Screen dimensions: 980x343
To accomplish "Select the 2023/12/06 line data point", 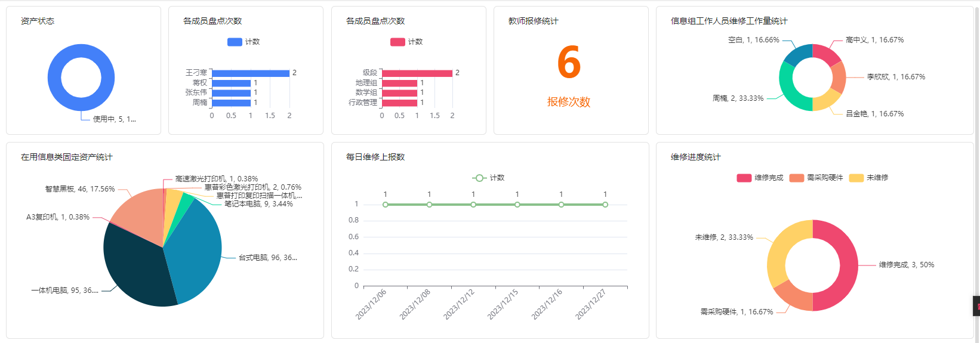I will click(x=386, y=205).
